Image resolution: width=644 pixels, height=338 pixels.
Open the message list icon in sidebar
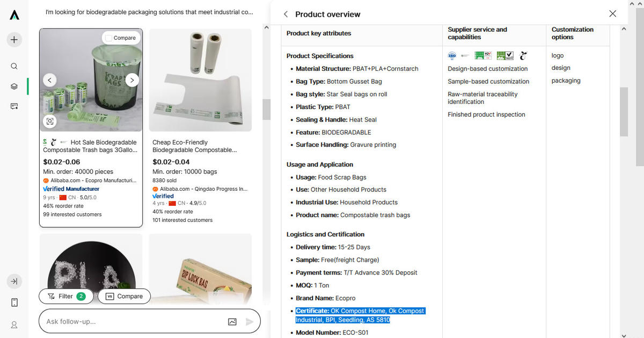[x=14, y=106]
